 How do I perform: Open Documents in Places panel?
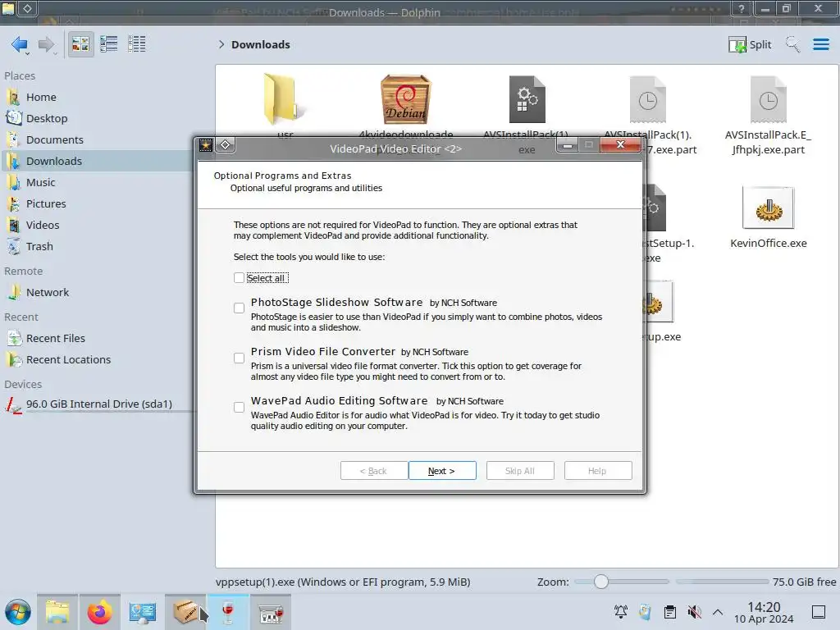(55, 139)
